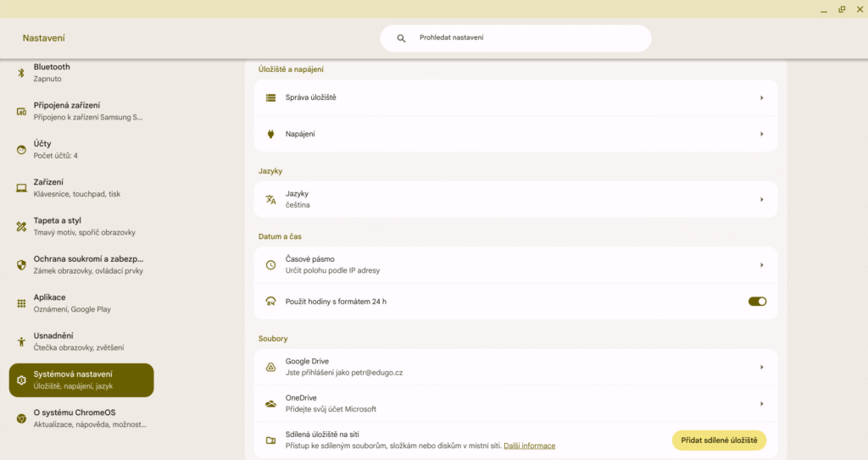Click the search magnifier icon
868x460 pixels.
coord(402,38)
